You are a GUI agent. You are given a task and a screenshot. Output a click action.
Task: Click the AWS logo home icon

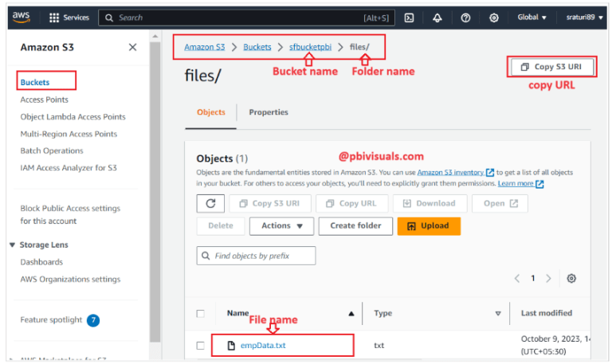(x=21, y=18)
